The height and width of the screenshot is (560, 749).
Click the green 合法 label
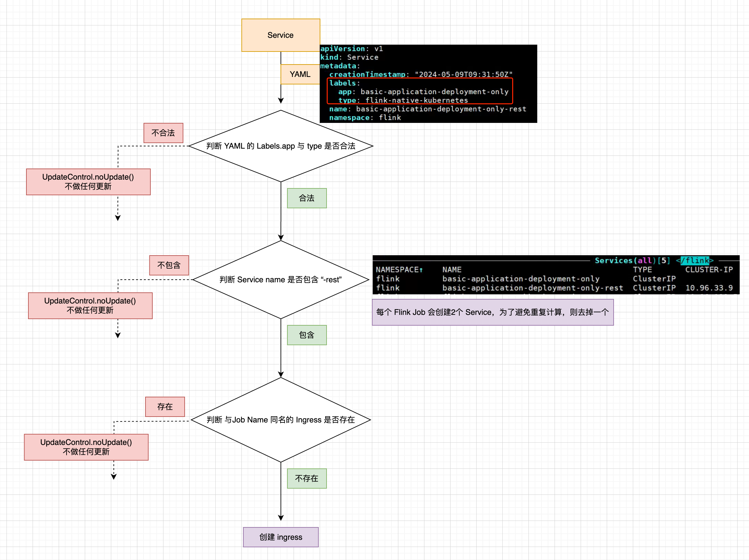[x=307, y=198]
